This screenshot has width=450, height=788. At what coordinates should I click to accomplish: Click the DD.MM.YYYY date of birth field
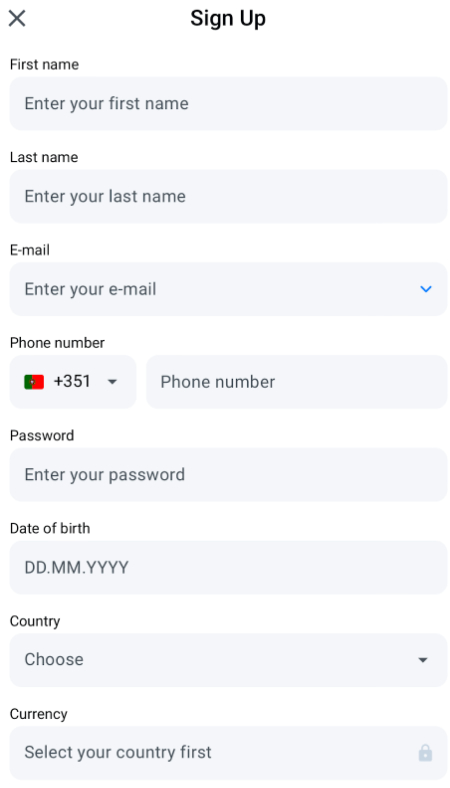point(228,567)
